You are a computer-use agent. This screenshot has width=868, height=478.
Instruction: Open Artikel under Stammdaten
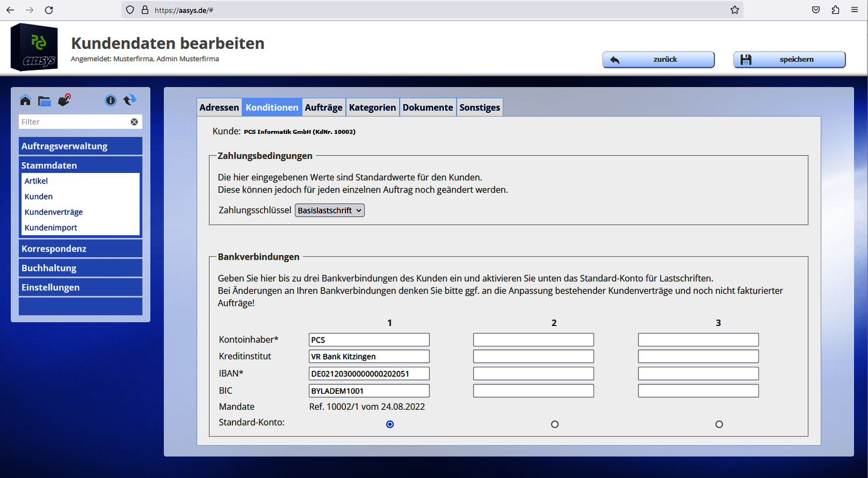36,181
